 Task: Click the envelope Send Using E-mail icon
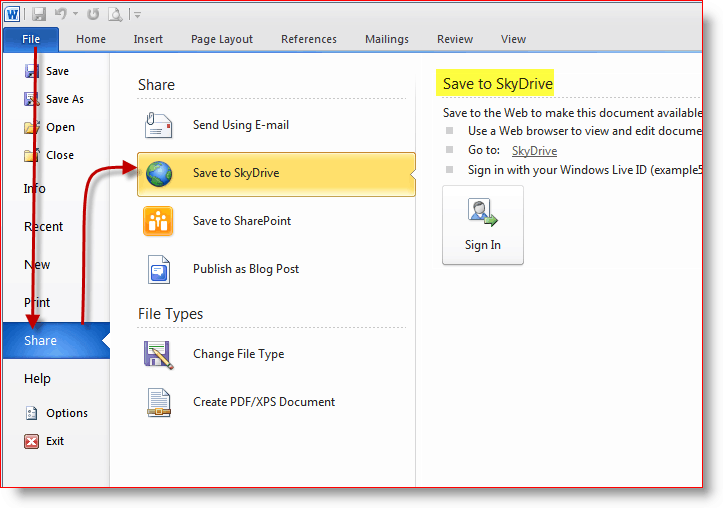click(x=158, y=125)
